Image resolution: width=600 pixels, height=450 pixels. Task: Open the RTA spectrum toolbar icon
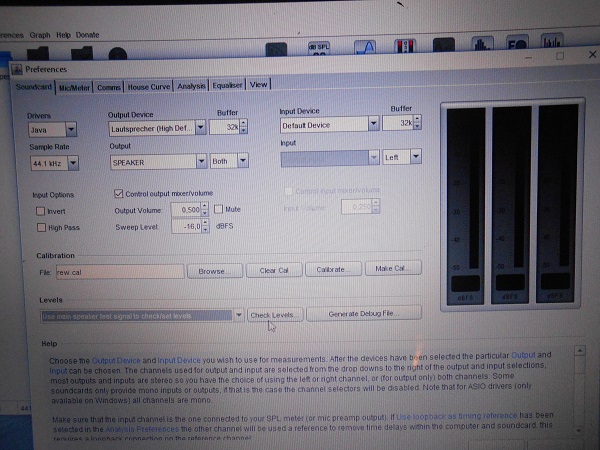pyautogui.click(x=483, y=44)
